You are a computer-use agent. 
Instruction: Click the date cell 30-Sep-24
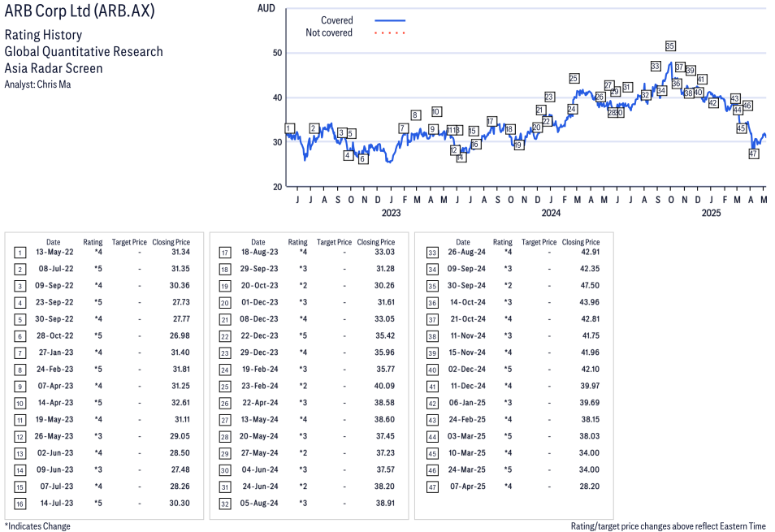click(466, 286)
